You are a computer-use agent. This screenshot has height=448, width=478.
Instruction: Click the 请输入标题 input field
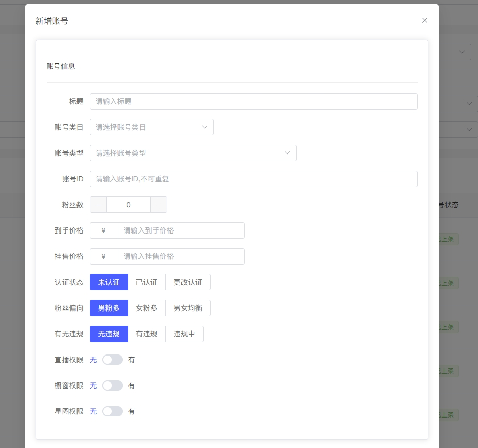[254, 101]
